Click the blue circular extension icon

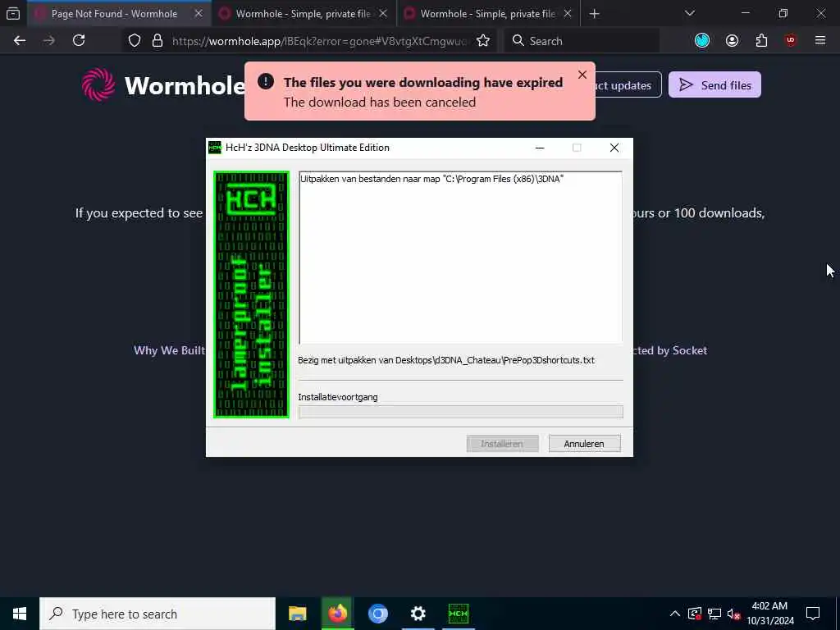pos(702,41)
